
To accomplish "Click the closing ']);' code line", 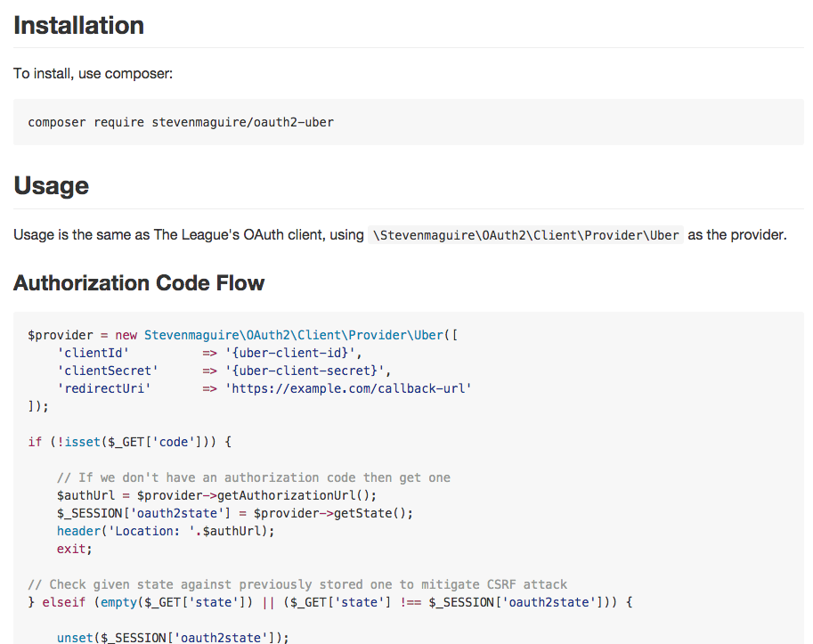I will click(38, 406).
